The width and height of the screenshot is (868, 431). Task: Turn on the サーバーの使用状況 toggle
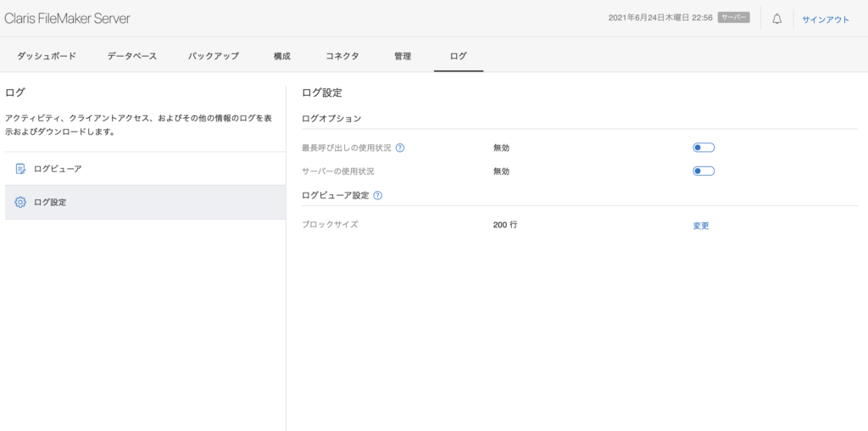704,171
